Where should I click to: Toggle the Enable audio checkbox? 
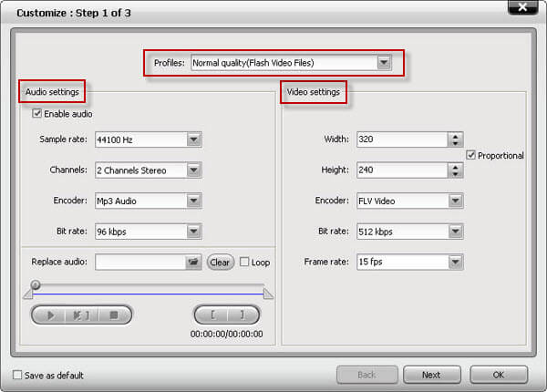click(36, 113)
